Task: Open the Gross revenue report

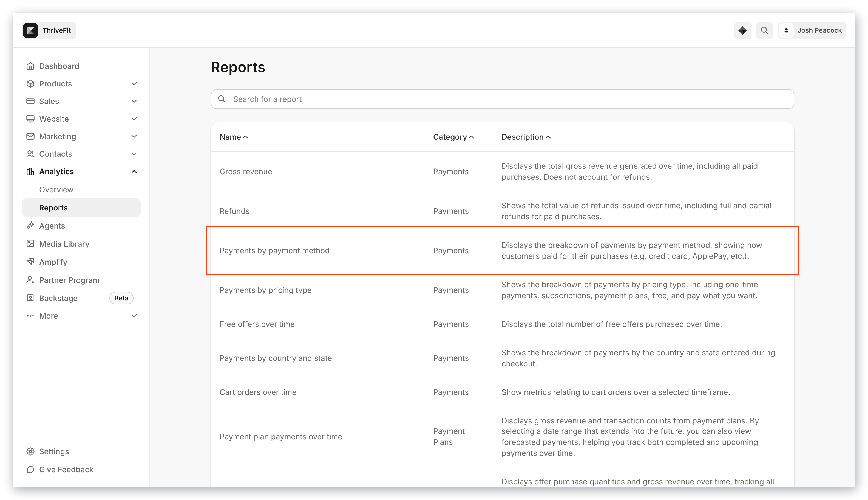Action: 246,171
